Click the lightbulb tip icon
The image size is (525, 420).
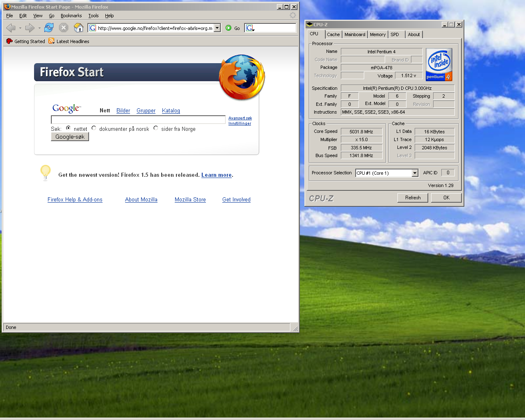(46, 172)
